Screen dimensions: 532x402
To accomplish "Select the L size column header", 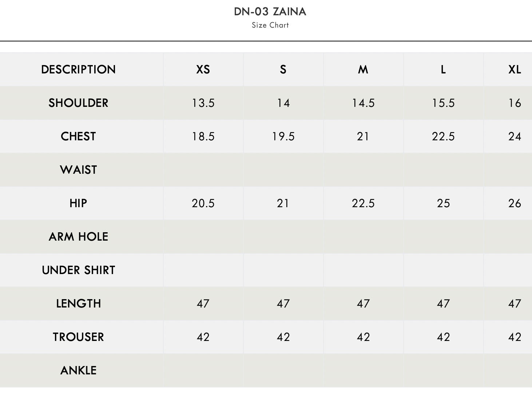I will click(443, 69).
